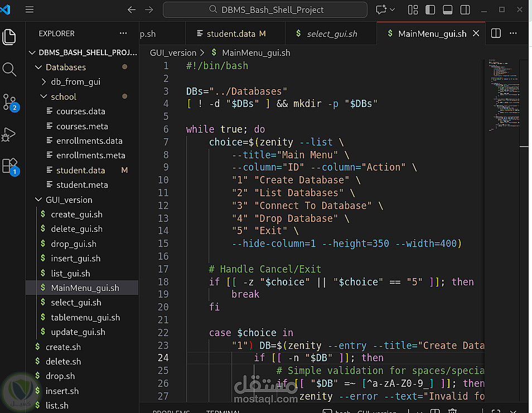
Task: Switch to the student.data tab
Action: [x=230, y=34]
